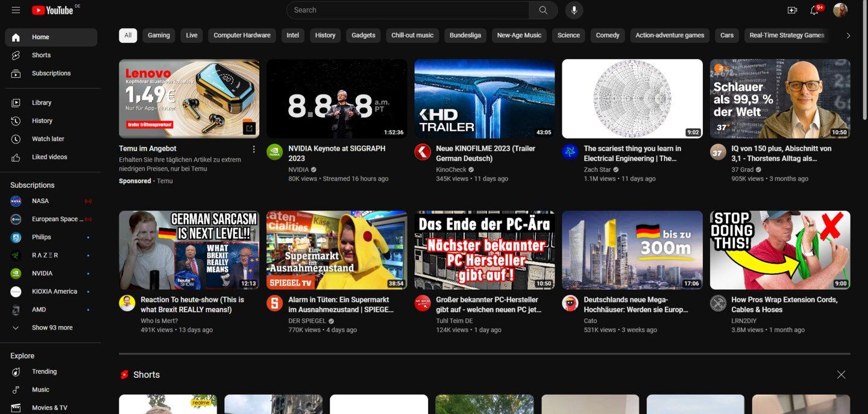Screen dimensions: 868x414
Task: Play Das Ende der PC-Ära thumbnail
Action: tap(485, 250)
